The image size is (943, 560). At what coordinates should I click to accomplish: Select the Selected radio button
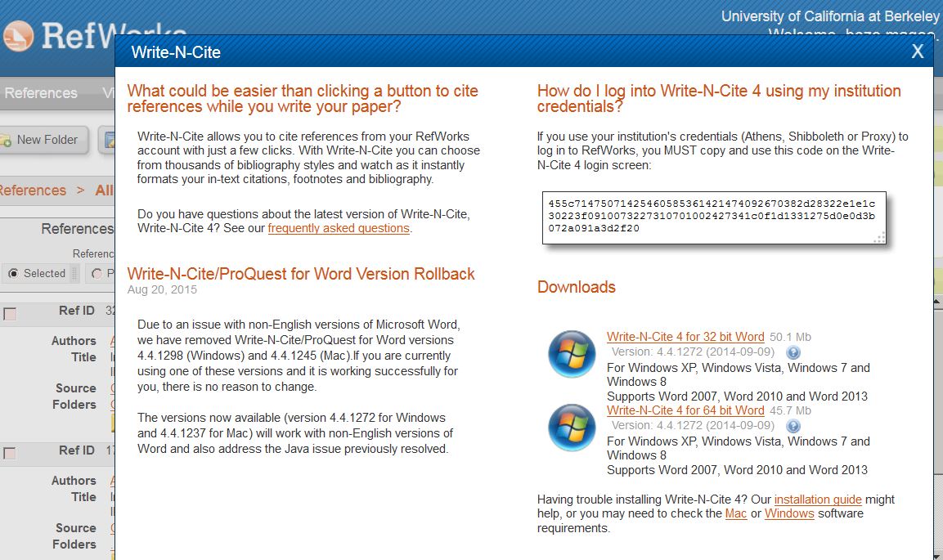click(x=13, y=273)
